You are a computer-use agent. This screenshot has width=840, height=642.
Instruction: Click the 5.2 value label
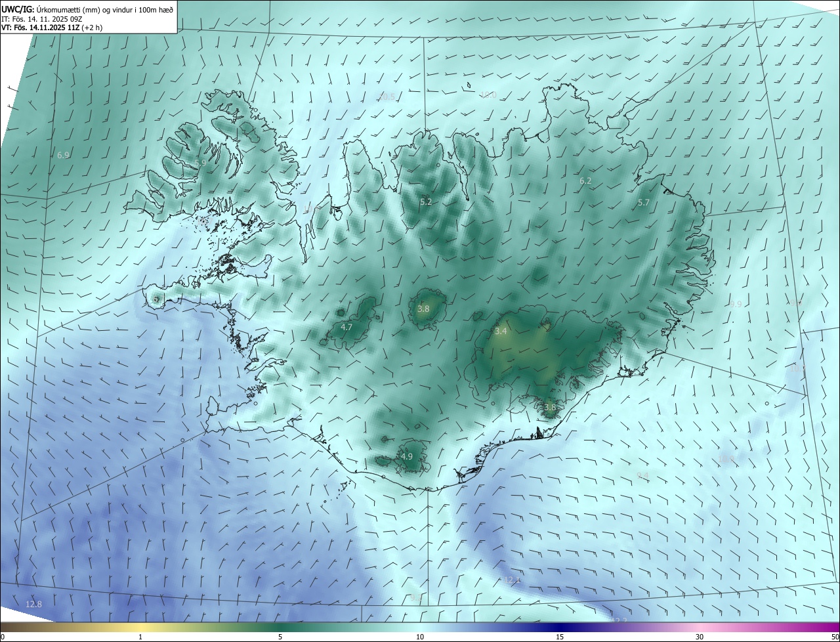(x=426, y=202)
